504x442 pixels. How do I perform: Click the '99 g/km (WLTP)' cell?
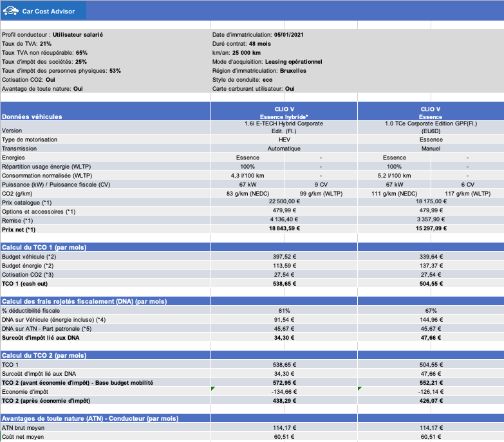[321, 194]
